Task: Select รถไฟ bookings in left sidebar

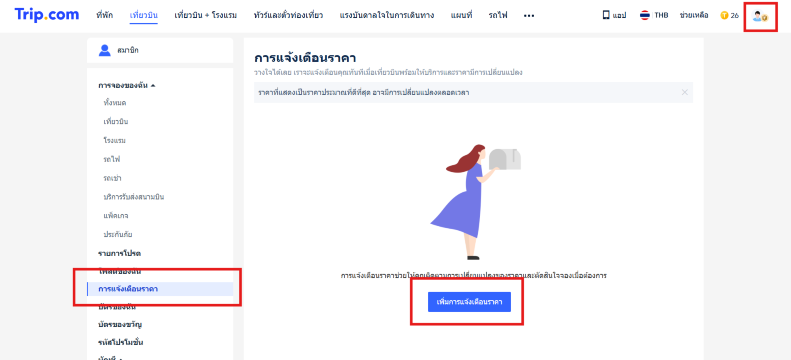Action: (111, 159)
